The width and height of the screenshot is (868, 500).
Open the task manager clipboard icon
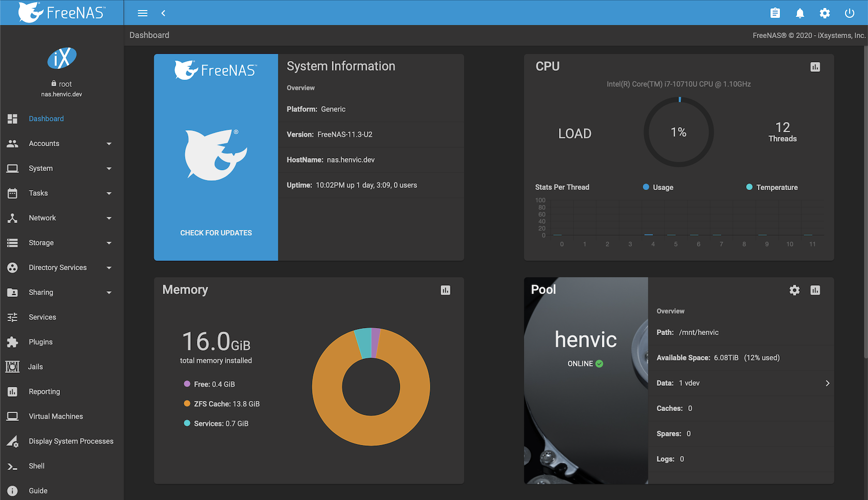click(775, 13)
